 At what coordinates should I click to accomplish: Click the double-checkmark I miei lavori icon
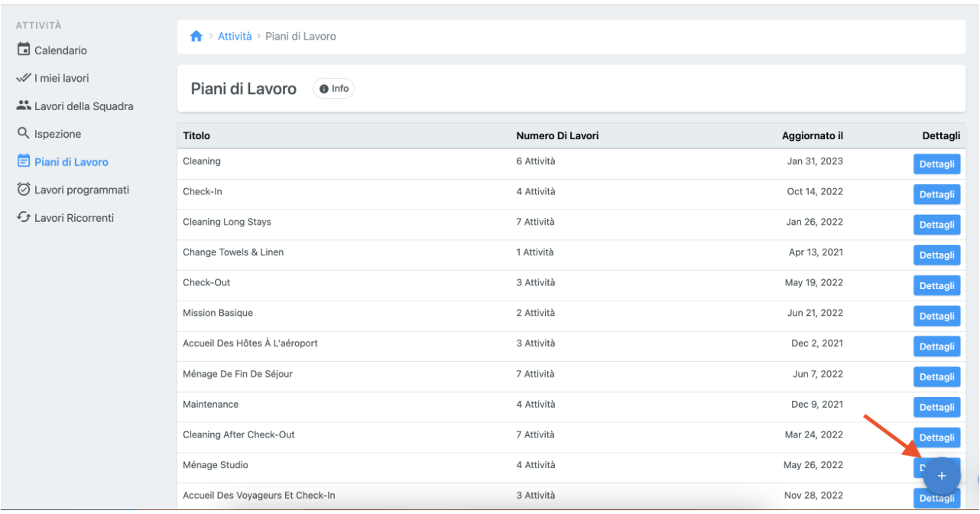pos(24,78)
